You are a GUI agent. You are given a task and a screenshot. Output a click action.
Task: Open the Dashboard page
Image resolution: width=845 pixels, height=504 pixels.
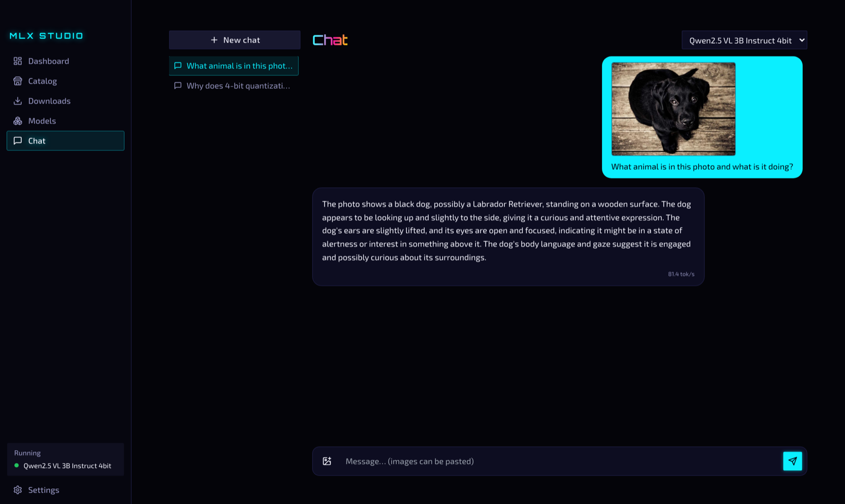(65, 61)
